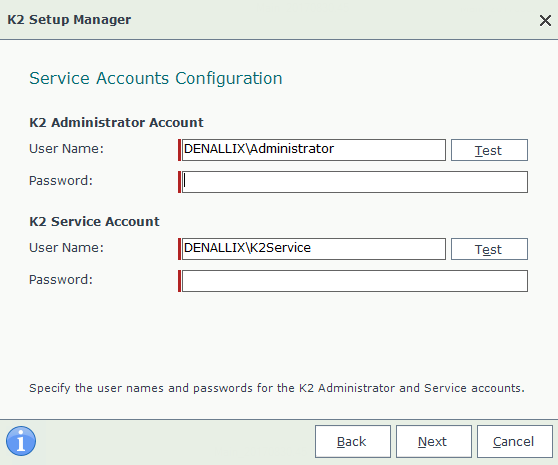Image resolution: width=558 pixels, height=465 pixels.
Task: Focus the K2 Service Account User Name field
Action: pyautogui.click(x=314, y=249)
